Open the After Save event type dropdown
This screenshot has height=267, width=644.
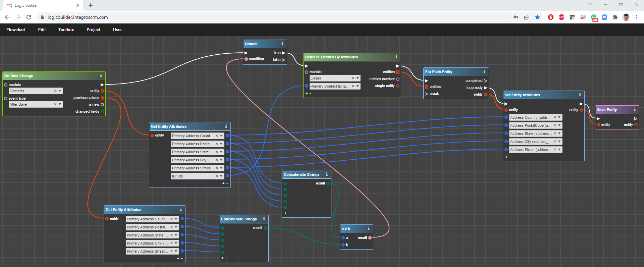(x=60, y=104)
